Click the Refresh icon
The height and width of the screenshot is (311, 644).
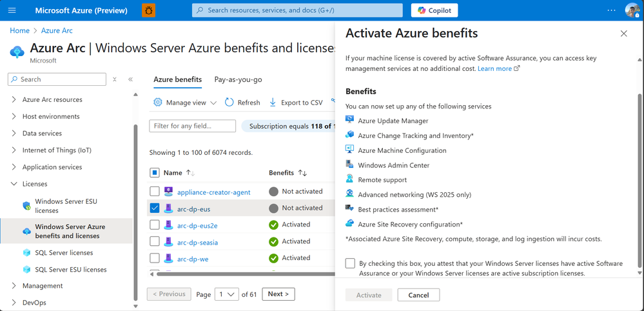pos(229,103)
